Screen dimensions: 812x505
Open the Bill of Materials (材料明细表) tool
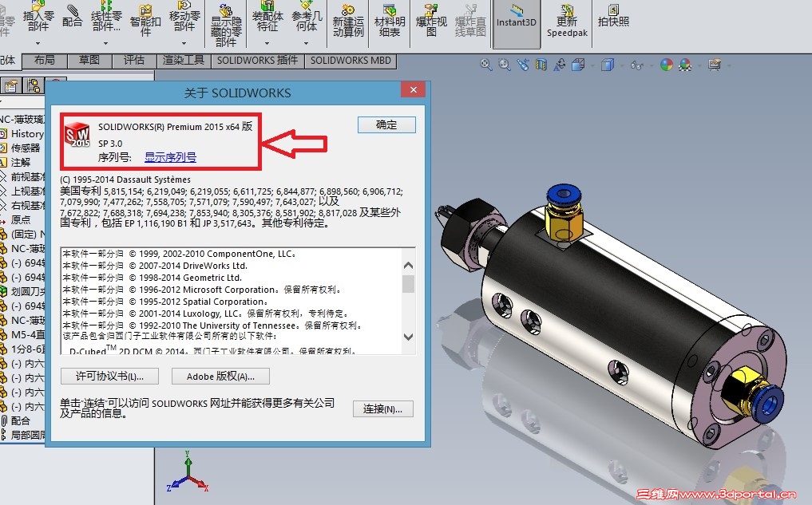[x=390, y=21]
